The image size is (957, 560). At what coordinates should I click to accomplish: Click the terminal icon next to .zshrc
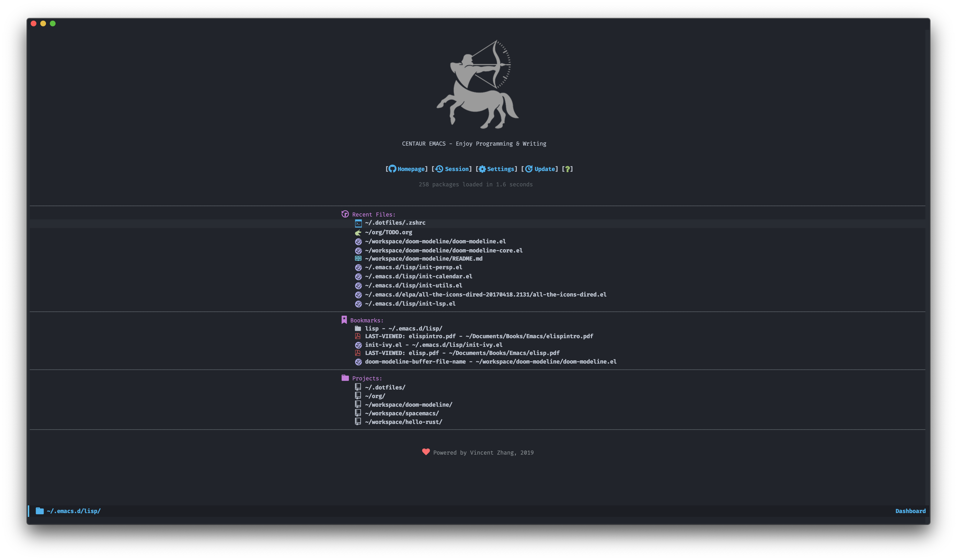(358, 223)
